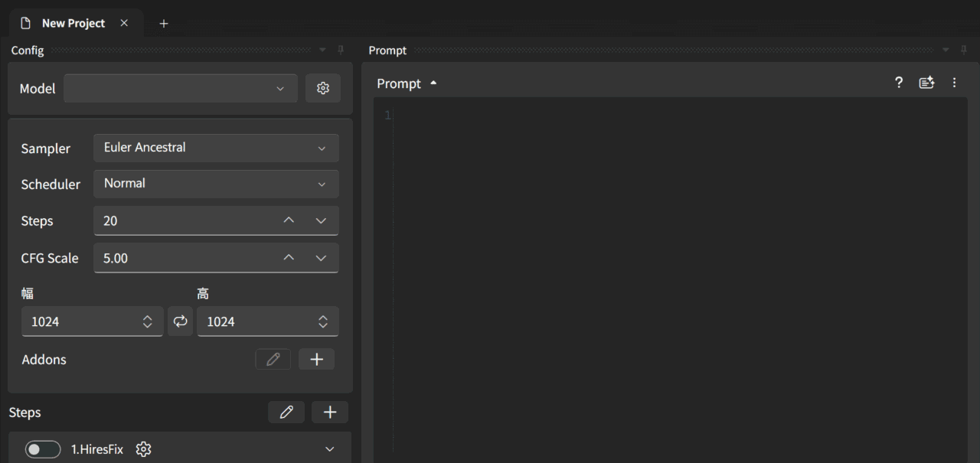Click the Prompt help question mark icon
Image resolution: width=980 pixels, height=463 pixels.
(x=899, y=83)
